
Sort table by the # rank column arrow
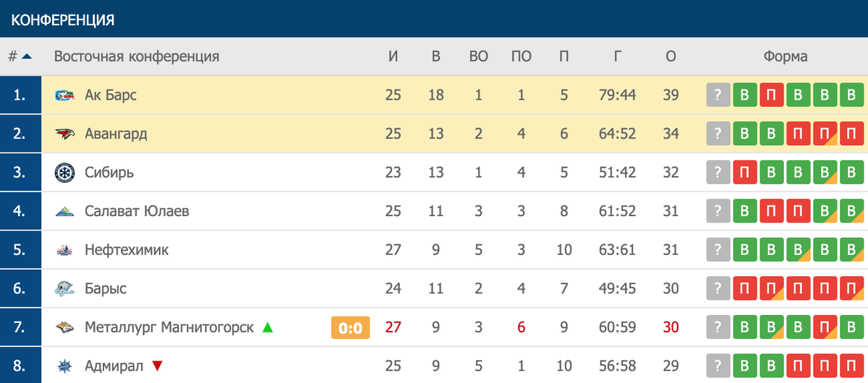coord(27,56)
